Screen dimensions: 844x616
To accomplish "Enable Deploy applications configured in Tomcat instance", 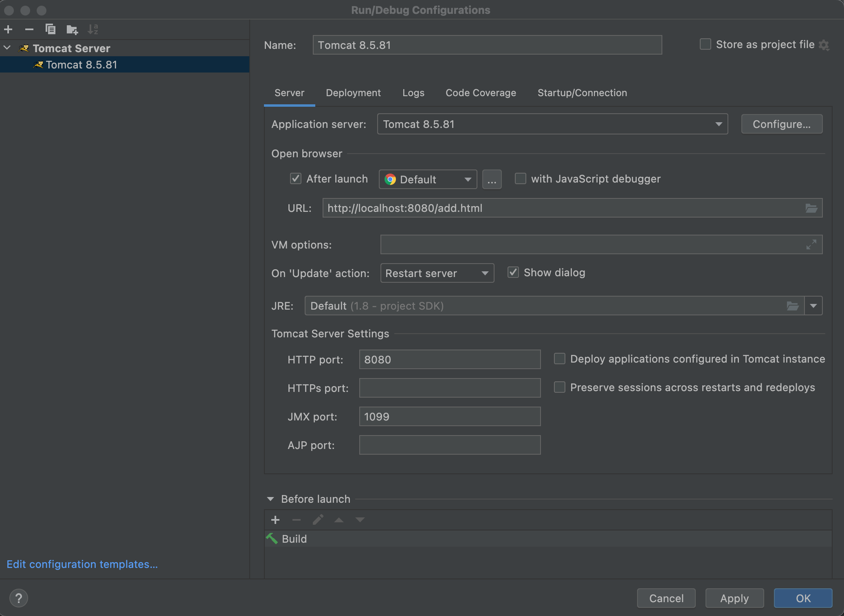I will click(560, 359).
